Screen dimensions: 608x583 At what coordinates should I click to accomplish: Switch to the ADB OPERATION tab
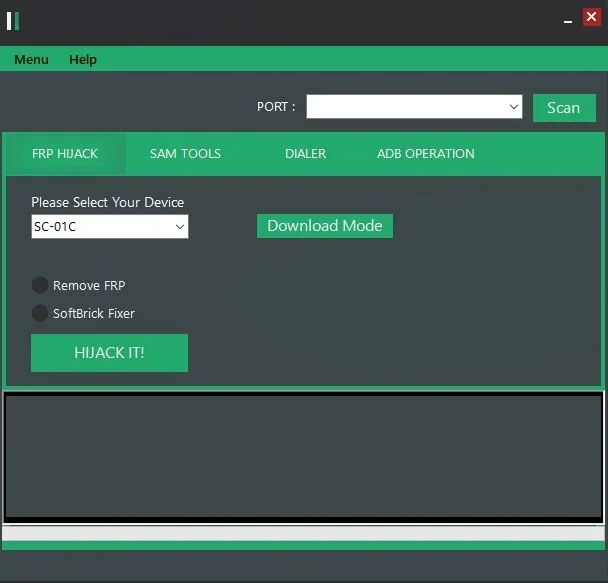tap(426, 154)
